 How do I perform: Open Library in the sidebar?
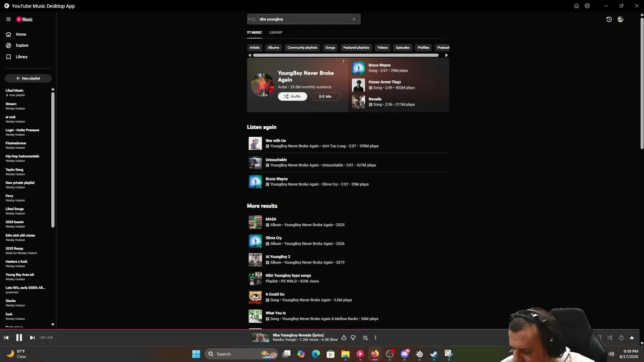(21, 57)
